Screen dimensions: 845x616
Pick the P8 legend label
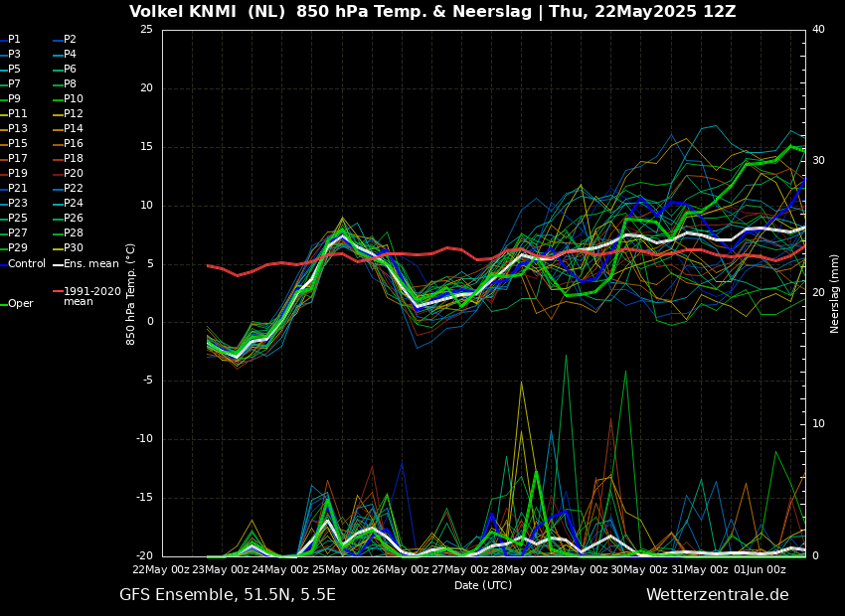tap(70, 84)
